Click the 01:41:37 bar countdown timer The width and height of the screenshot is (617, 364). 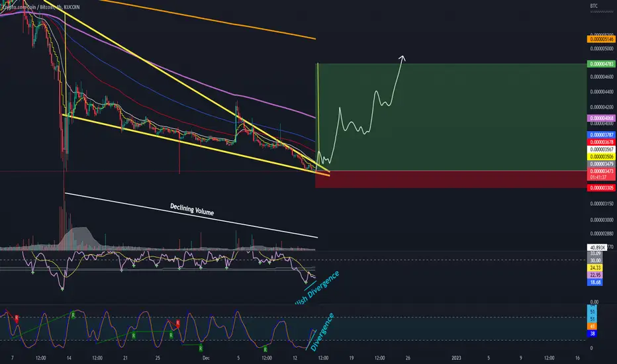pyautogui.click(x=598, y=177)
